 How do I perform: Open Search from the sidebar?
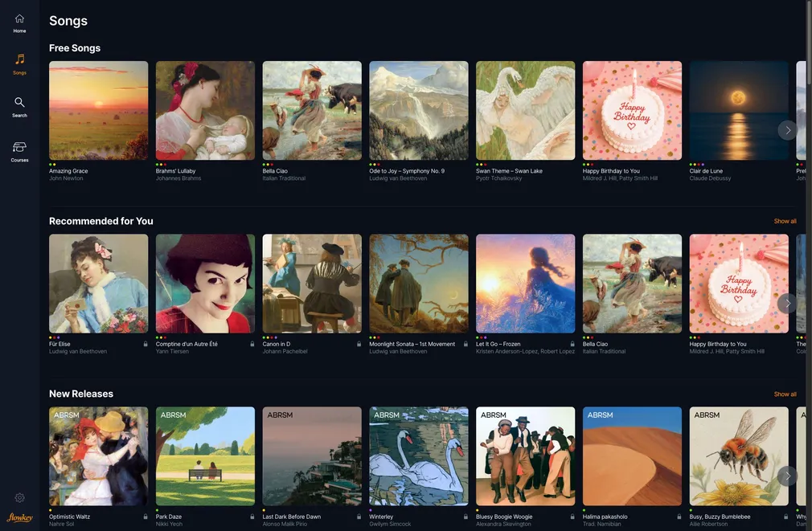pyautogui.click(x=19, y=107)
